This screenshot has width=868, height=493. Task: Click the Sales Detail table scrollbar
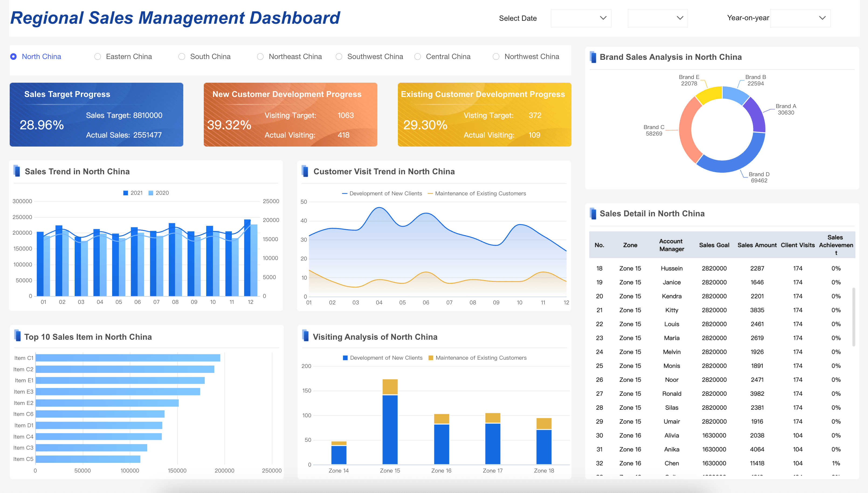pos(853,317)
